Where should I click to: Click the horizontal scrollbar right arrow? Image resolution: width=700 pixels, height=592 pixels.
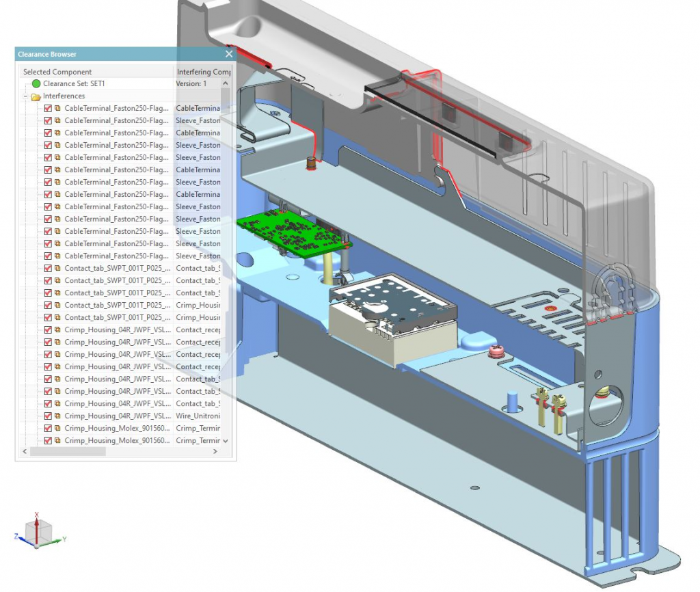click(x=215, y=452)
